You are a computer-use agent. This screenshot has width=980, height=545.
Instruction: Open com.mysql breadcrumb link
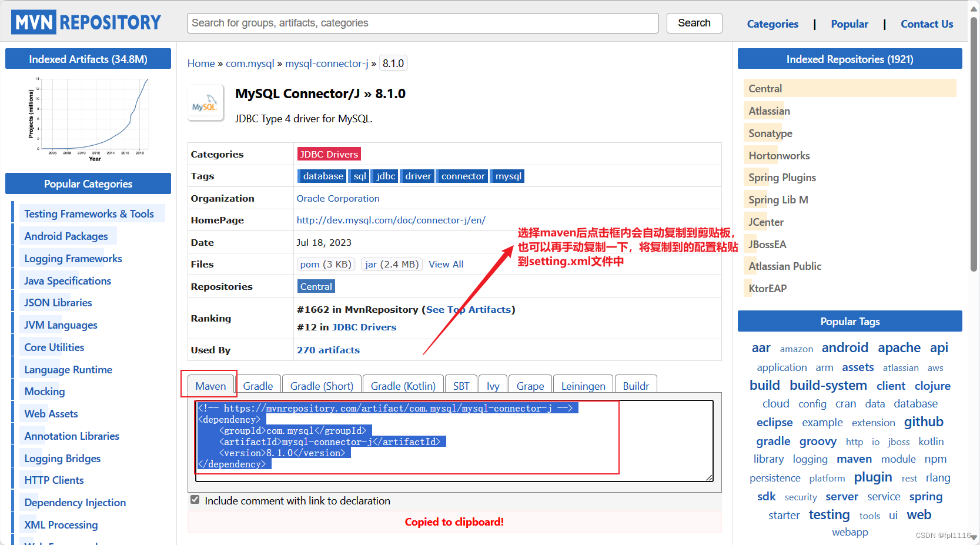coord(250,63)
